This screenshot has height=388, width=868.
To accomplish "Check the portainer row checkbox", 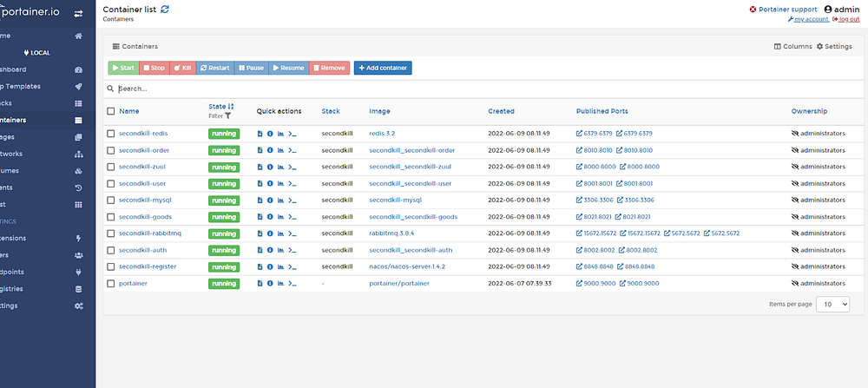I will click(x=111, y=283).
